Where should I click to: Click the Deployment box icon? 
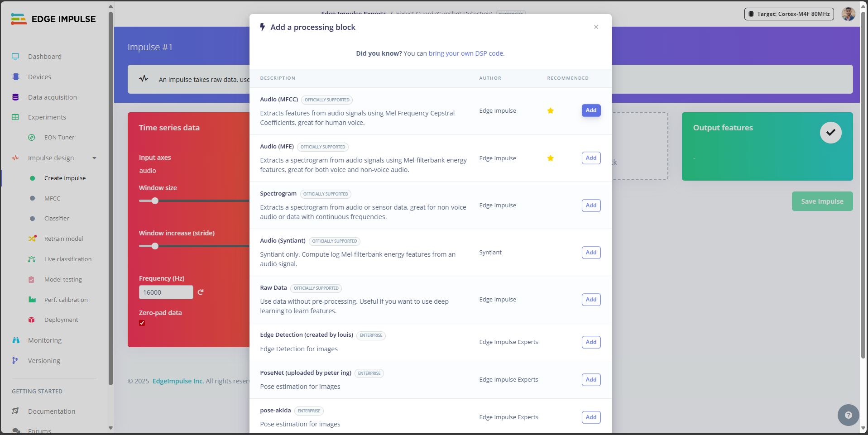click(32, 320)
